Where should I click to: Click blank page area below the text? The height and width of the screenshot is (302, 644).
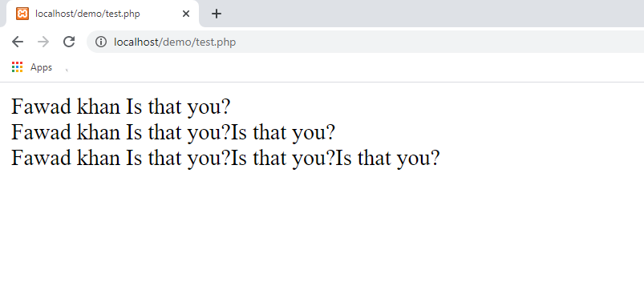322,234
